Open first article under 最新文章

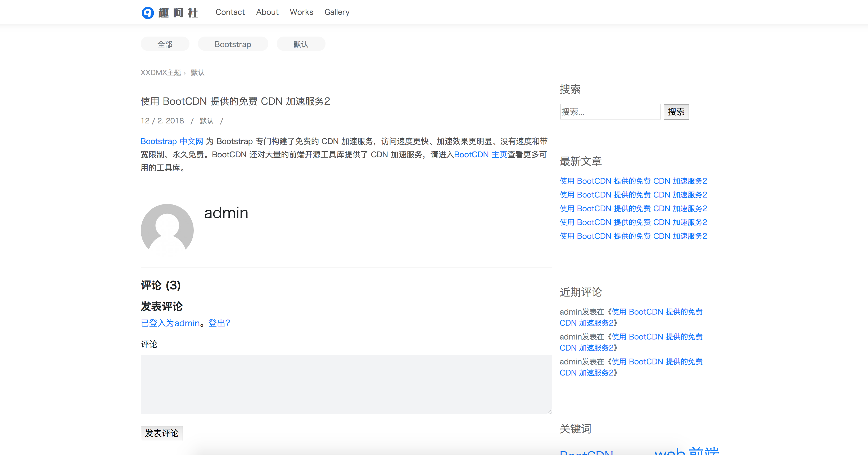click(x=633, y=181)
